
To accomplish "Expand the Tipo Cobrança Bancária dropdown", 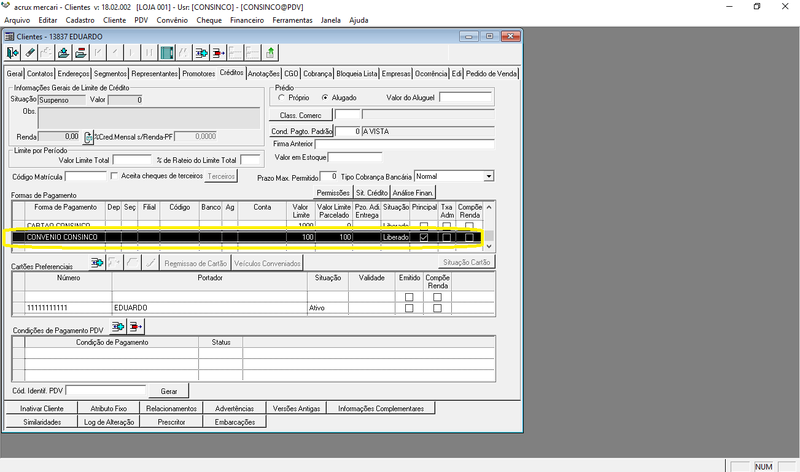I will [x=489, y=176].
